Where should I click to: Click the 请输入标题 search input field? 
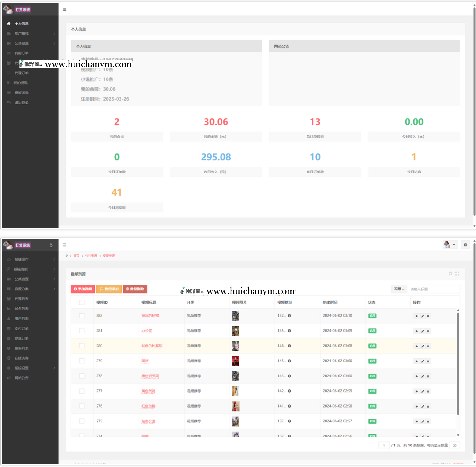pyautogui.click(x=433, y=289)
